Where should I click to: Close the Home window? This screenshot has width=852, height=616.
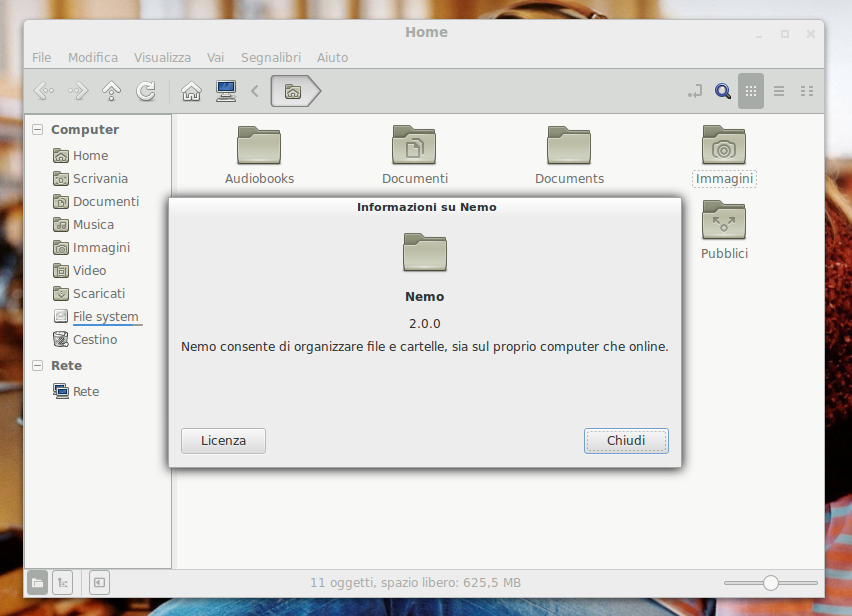(811, 34)
